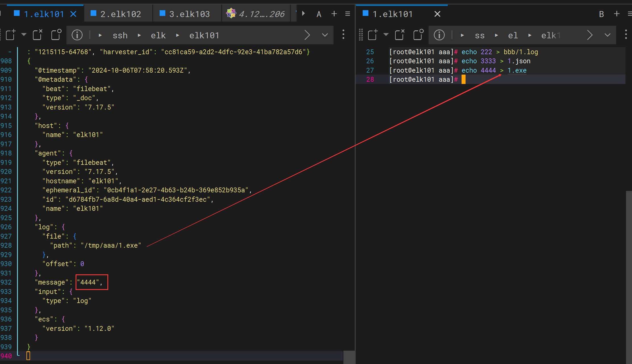The image size is (632, 364).
Task: Close the 1.elk101 tab in left pane
Action: click(73, 14)
